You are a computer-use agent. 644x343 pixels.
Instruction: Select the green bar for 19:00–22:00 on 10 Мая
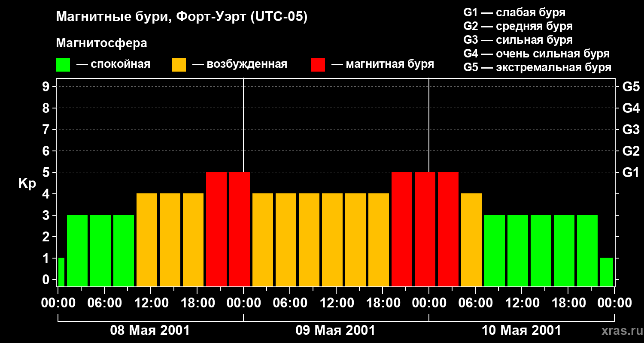point(587,251)
